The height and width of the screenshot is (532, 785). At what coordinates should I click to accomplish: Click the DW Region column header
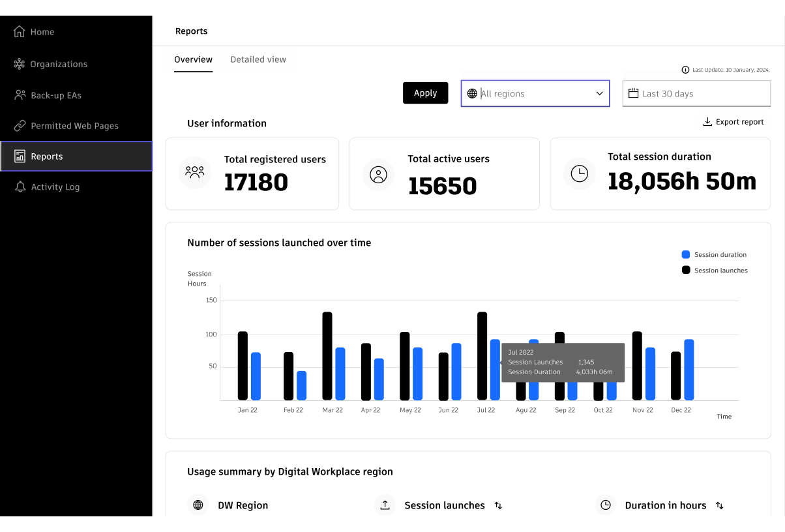pyautogui.click(x=243, y=505)
